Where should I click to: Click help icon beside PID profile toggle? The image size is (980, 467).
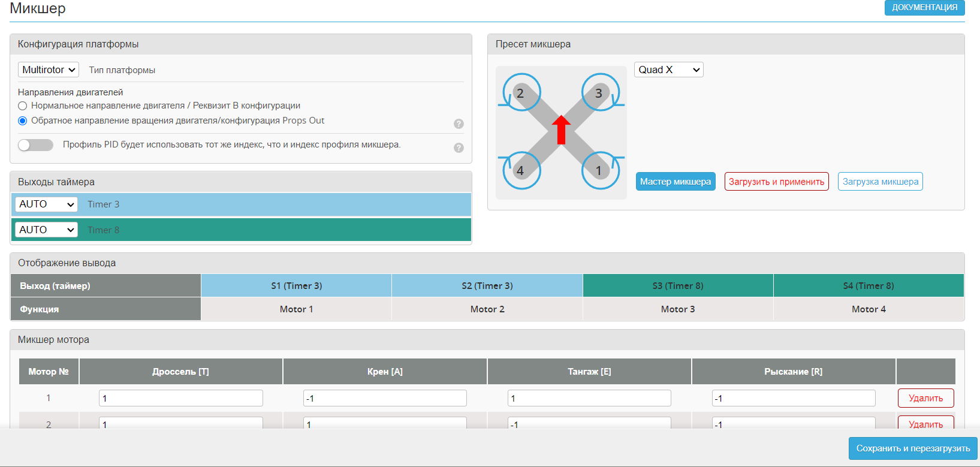click(x=459, y=148)
